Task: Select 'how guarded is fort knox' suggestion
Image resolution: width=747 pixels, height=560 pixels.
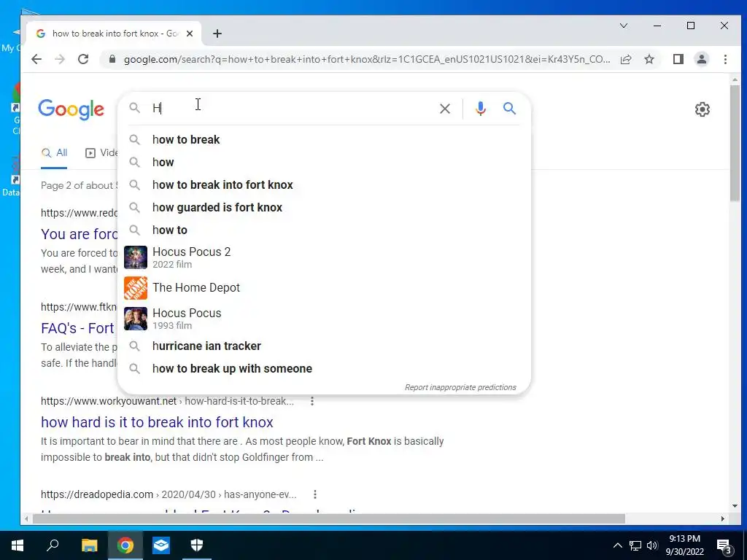Action: pyautogui.click(x=324, y=208)
